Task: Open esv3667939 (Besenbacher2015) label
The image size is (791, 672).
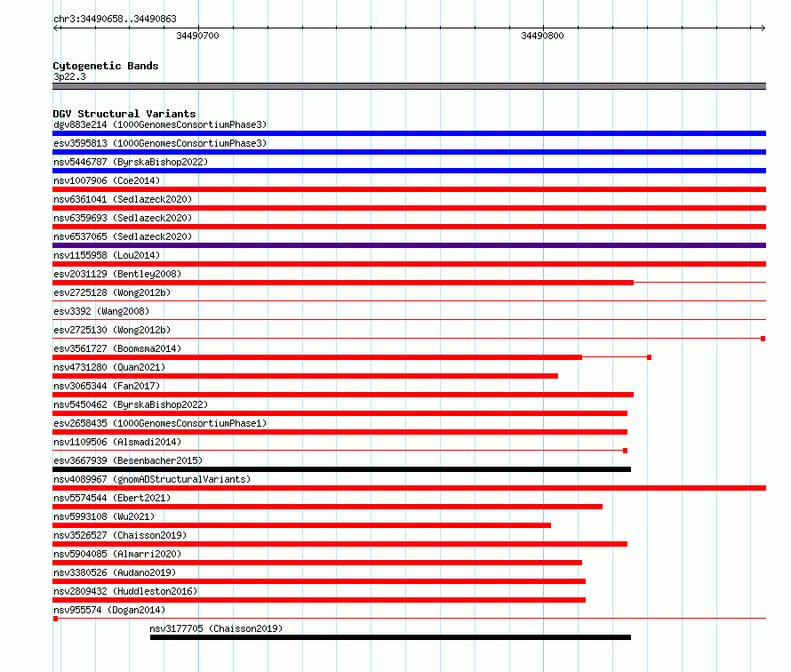Action: coord(128,460)
